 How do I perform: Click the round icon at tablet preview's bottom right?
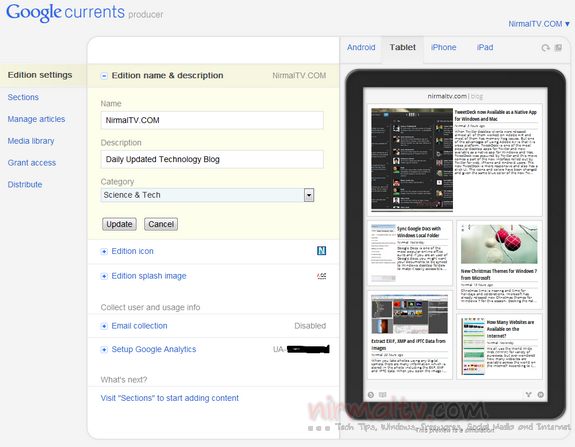[x=541, y=395]
